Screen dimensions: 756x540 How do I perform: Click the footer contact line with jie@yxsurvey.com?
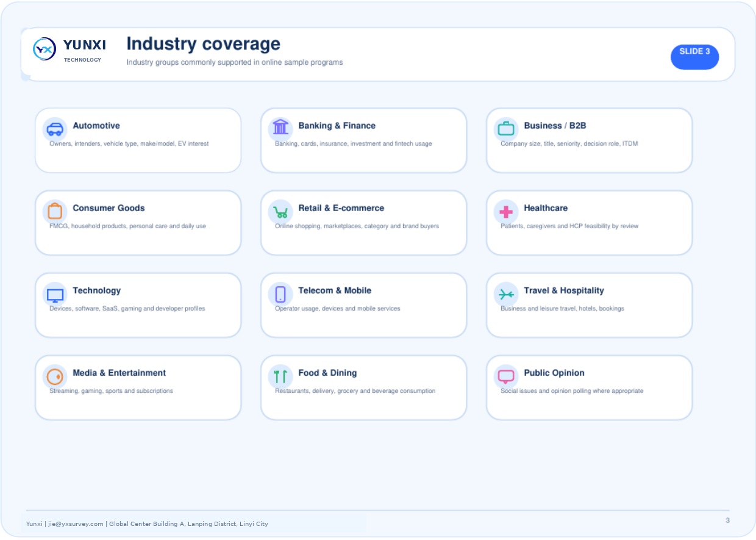pyautogui.click(x=147, y=524)
